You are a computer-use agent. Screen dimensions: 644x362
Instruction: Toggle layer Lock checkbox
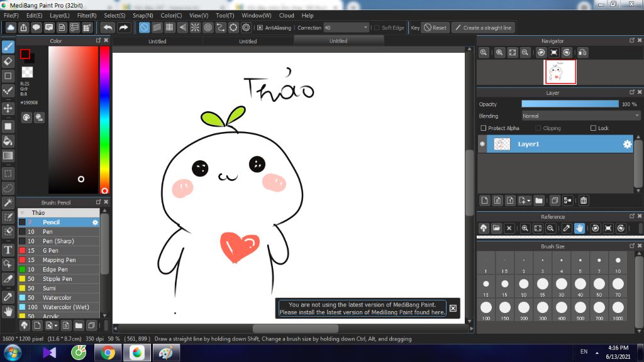593,128
